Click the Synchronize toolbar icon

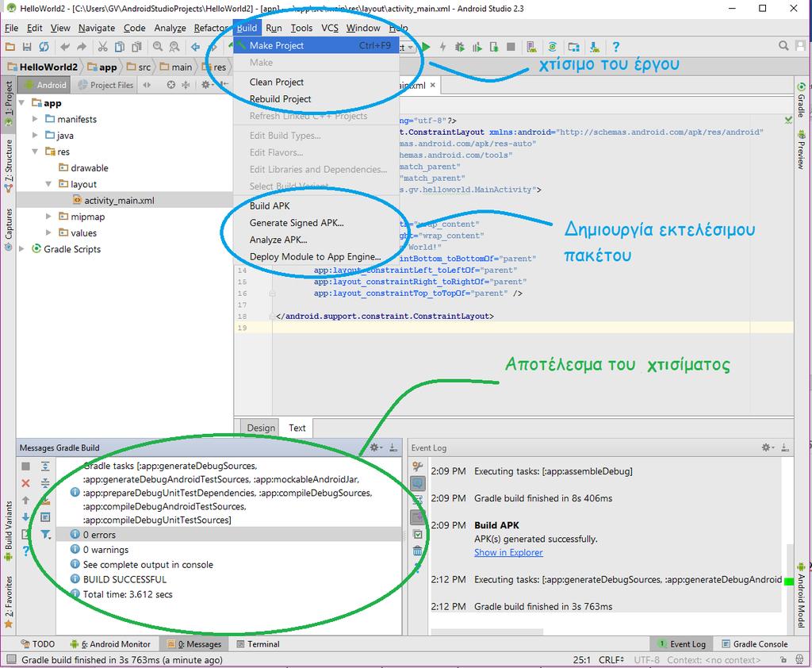44,47
